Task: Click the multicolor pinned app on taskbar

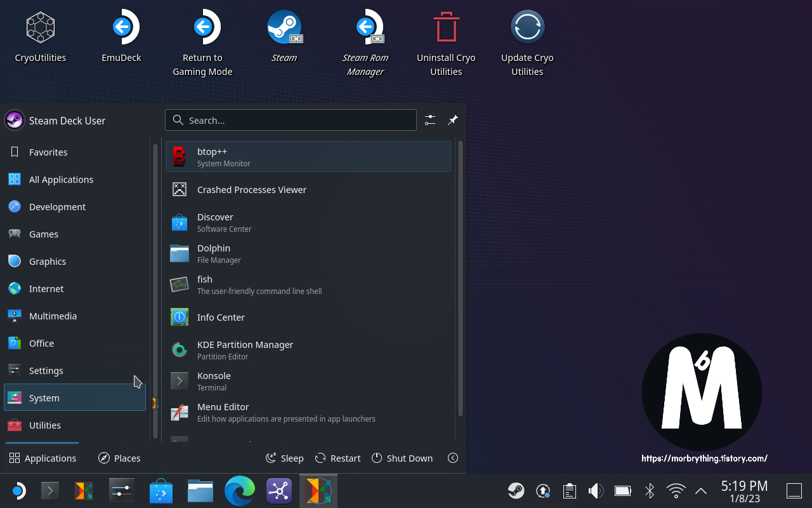Action: pos(84,490)
